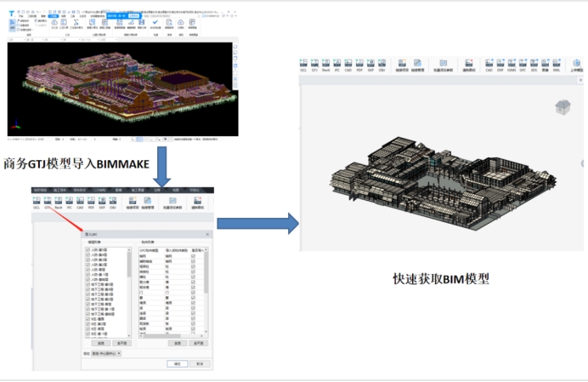Toggle 人防-基础层 checkbox in model list
588x382 pixels.
pyautogui.click(x=88, y=279)
